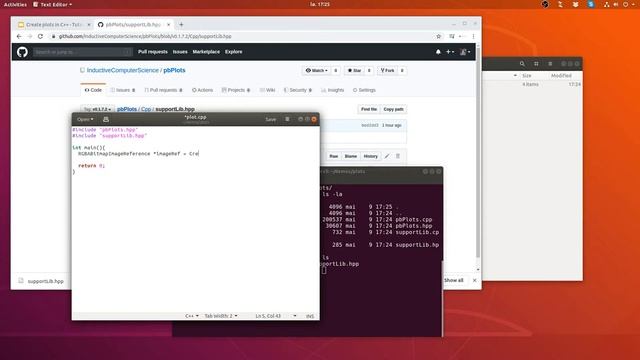Image resolution: width=640 pixels, height=360 pixels.
Task: Click the Blame button
Action: 351,156
